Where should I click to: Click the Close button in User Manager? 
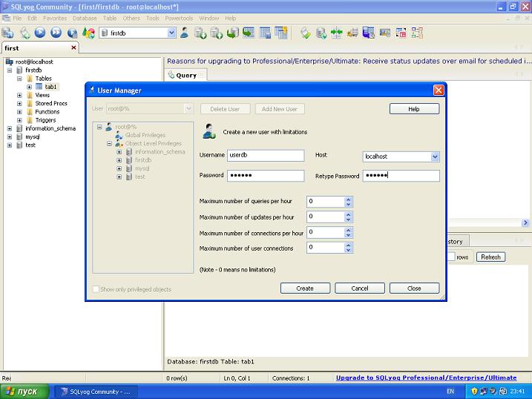click(x=414, y=288)
